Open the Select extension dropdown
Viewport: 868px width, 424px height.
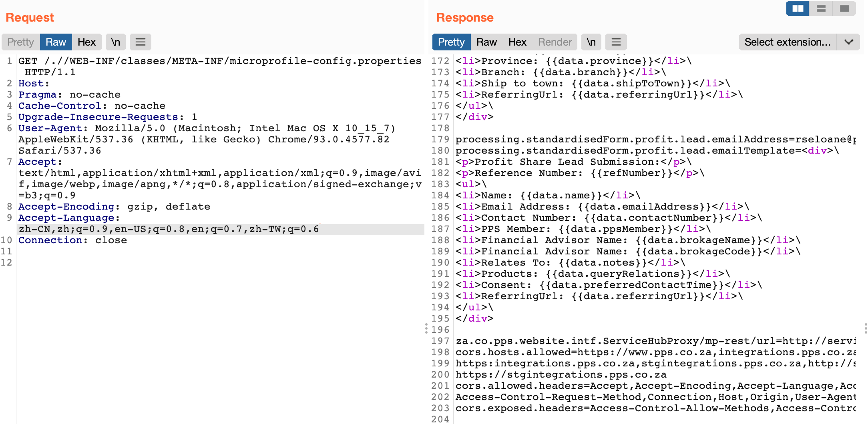point(788,42)
